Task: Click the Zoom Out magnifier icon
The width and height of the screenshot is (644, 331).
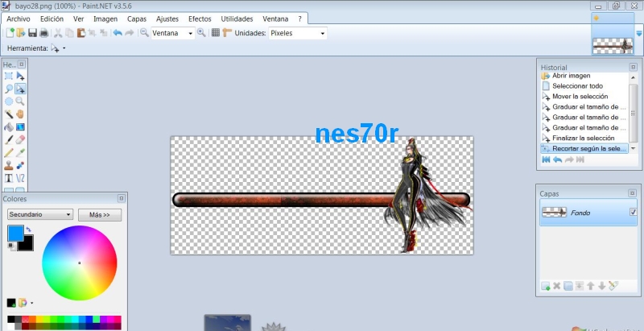Action: [x=144, y=33]
